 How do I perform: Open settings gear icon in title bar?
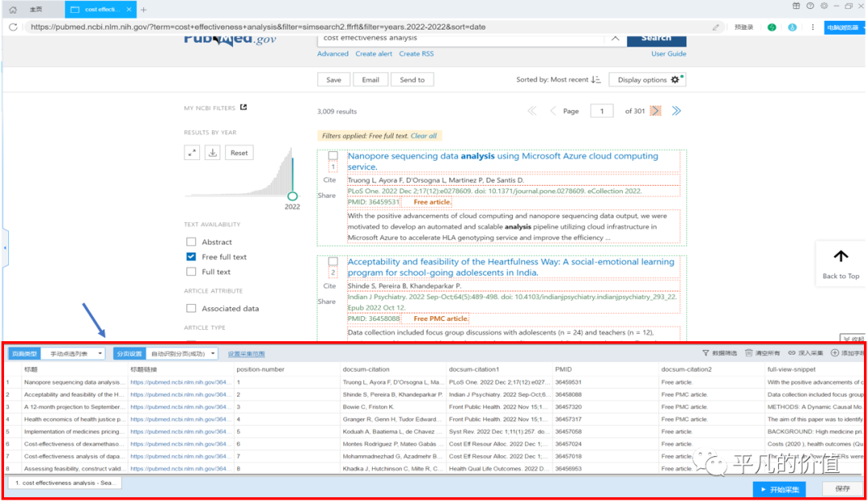pyautogui.click(x=824, y=6)
